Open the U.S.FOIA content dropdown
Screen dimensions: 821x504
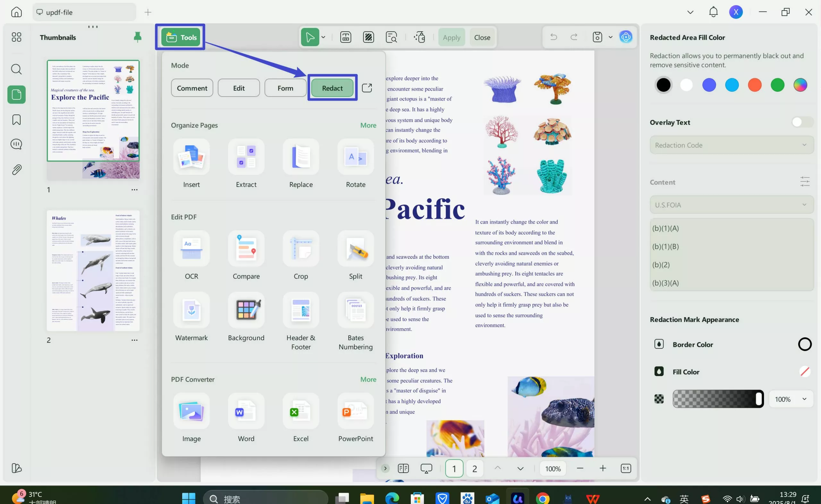[x=731, y=205]
